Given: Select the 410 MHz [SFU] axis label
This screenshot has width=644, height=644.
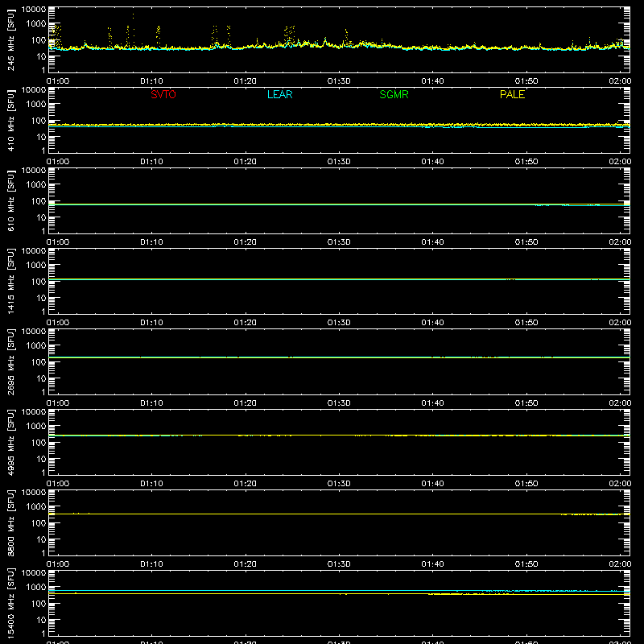Looking at the screenshot, I should (x=11, y=120).
